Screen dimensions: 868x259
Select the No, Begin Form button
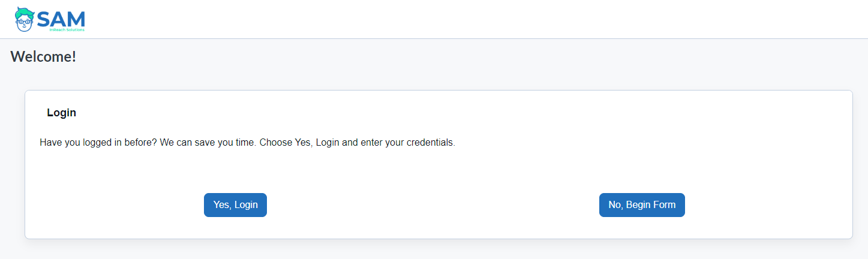(x=642, y=205)
